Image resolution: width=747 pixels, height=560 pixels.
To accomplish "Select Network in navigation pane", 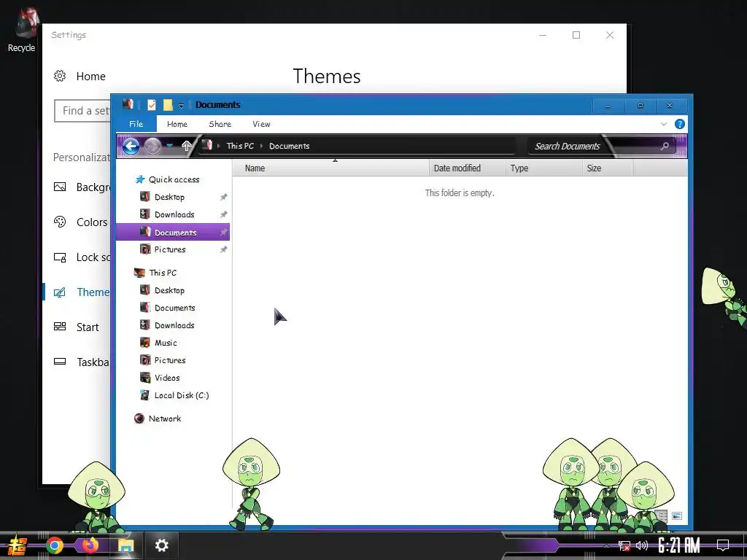I will coord(165,419).
